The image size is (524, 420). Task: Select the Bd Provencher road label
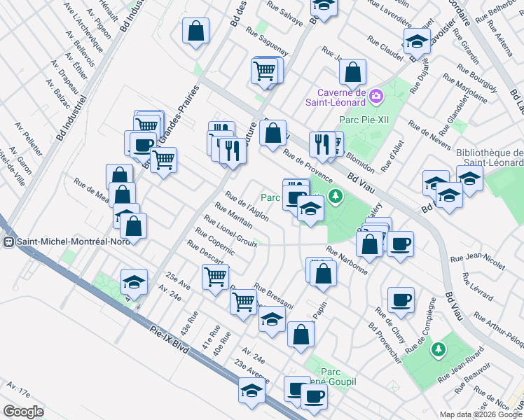[385, 343]
